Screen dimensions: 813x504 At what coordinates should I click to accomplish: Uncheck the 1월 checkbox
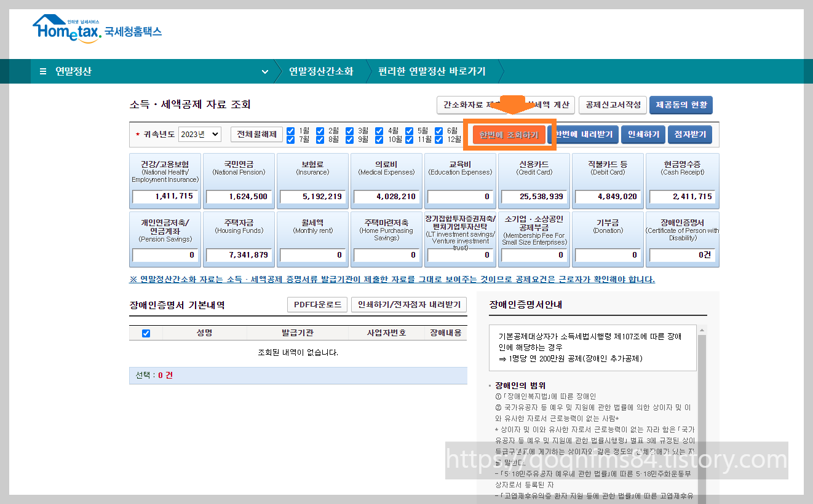tap(291, 131)
